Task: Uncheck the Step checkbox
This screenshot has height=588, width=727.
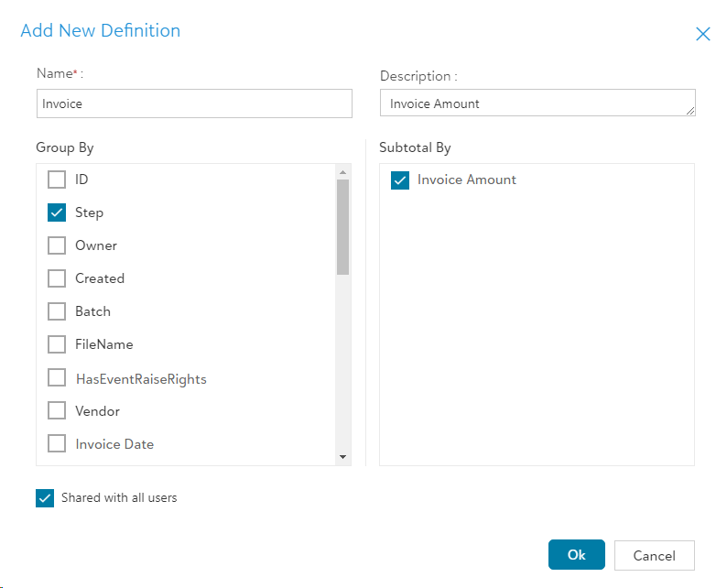Action: point(57,212)
